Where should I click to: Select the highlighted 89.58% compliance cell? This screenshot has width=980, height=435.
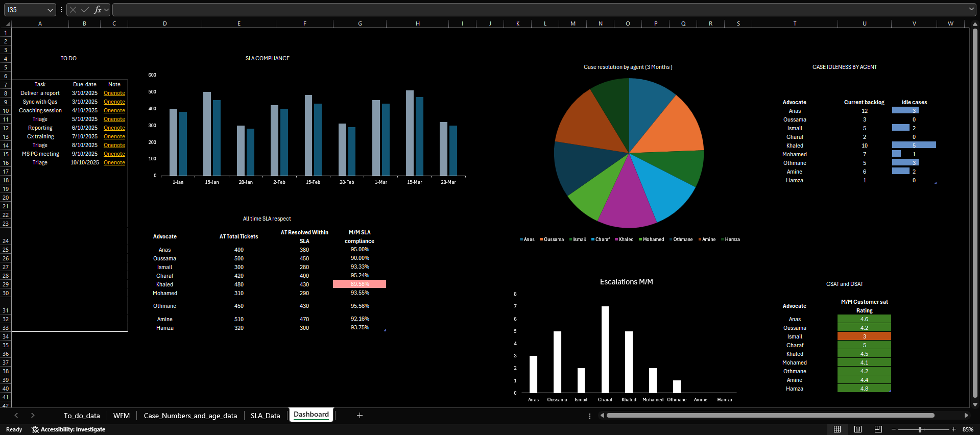(x=360, y=284)
